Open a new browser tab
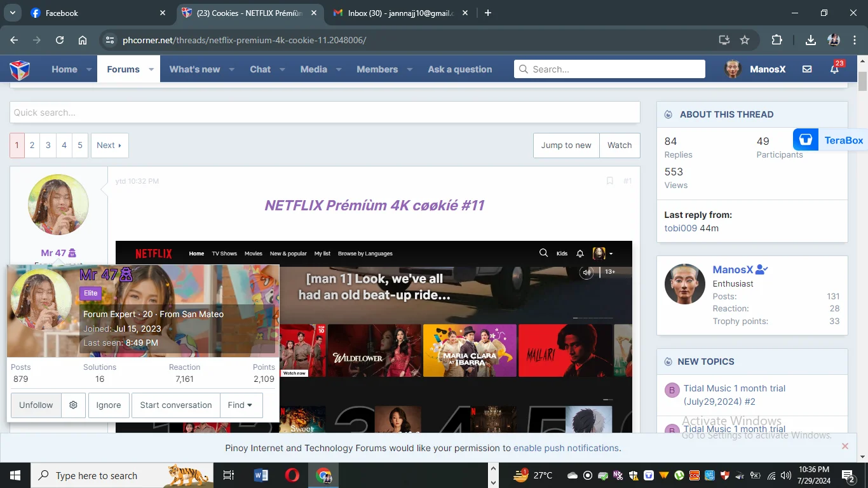Screen dimensions: 868x488 488,13
